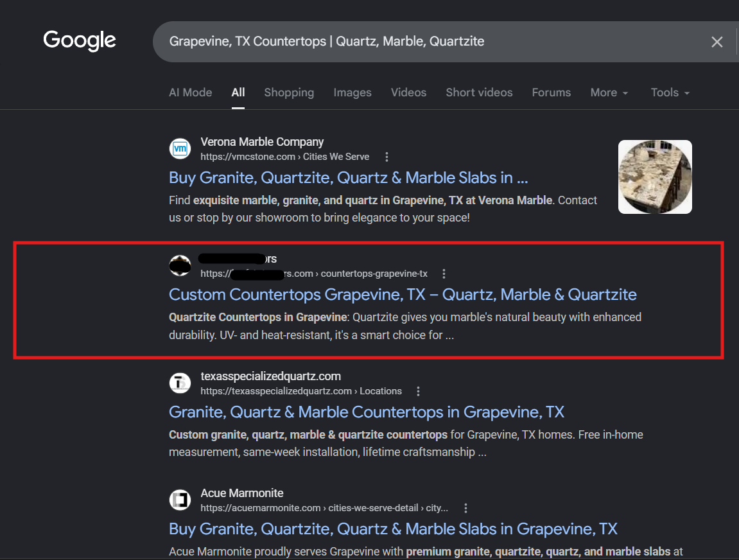Open the Verona Marble Company site name
The image size is (739, 560).
[x=262, y=142]
